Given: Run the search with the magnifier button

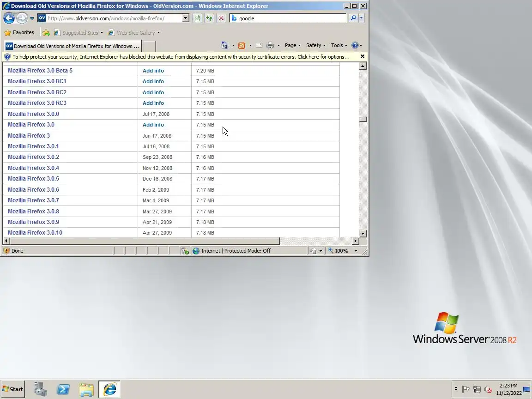Looking at the screenshot, I should click(x=353, y=18).
